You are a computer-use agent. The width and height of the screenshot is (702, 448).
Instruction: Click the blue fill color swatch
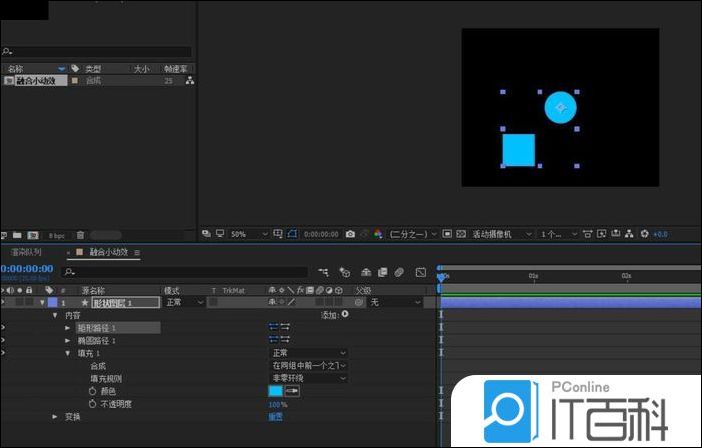[276, 391]
